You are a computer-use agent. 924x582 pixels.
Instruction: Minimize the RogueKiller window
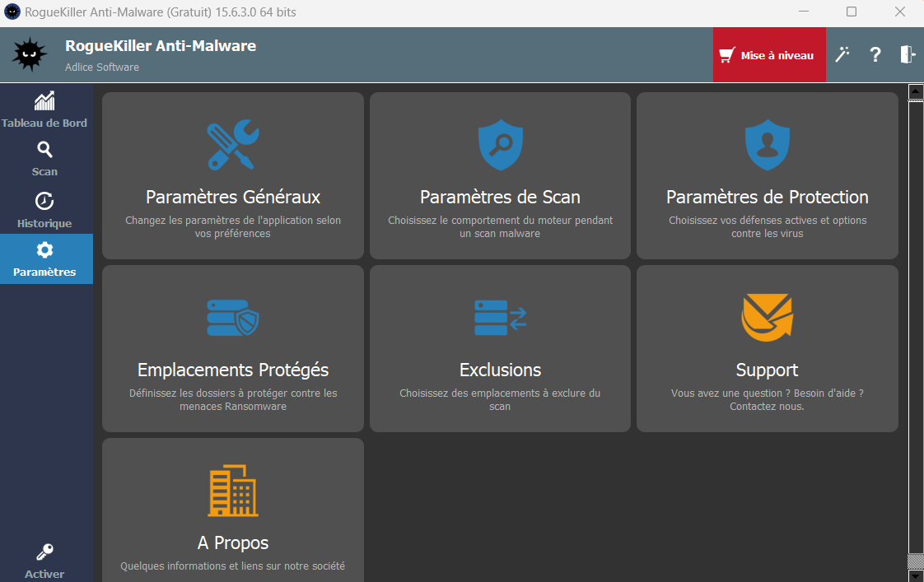(804, 12)
